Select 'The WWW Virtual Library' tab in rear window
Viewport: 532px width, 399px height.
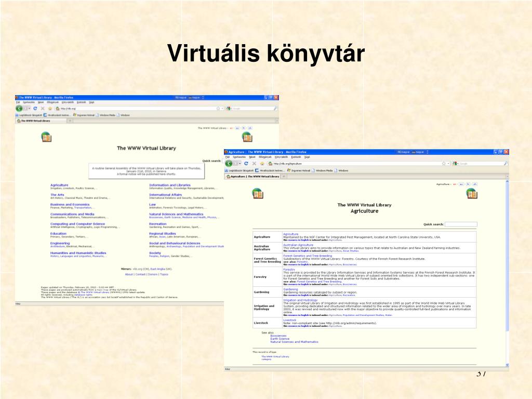coord(41,121)
